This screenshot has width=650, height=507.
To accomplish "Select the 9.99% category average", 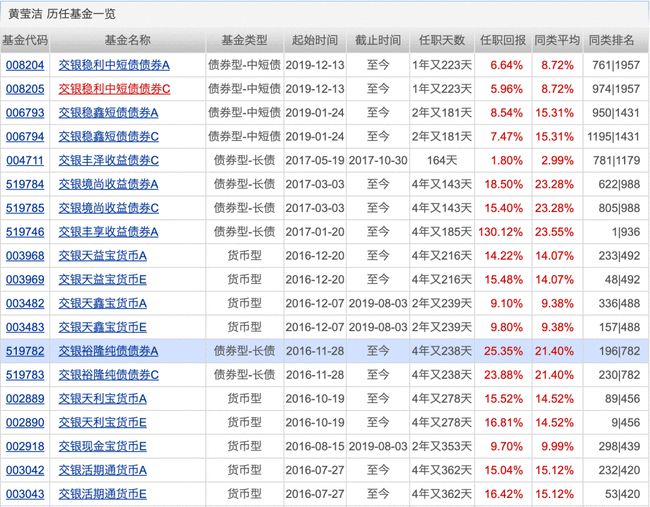I will click(557, 446).
